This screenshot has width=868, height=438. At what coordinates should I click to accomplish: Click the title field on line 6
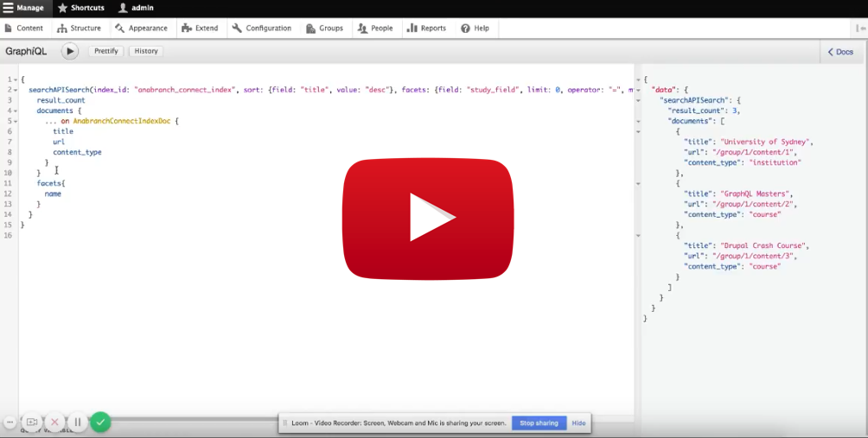click(x=63, y=131)
